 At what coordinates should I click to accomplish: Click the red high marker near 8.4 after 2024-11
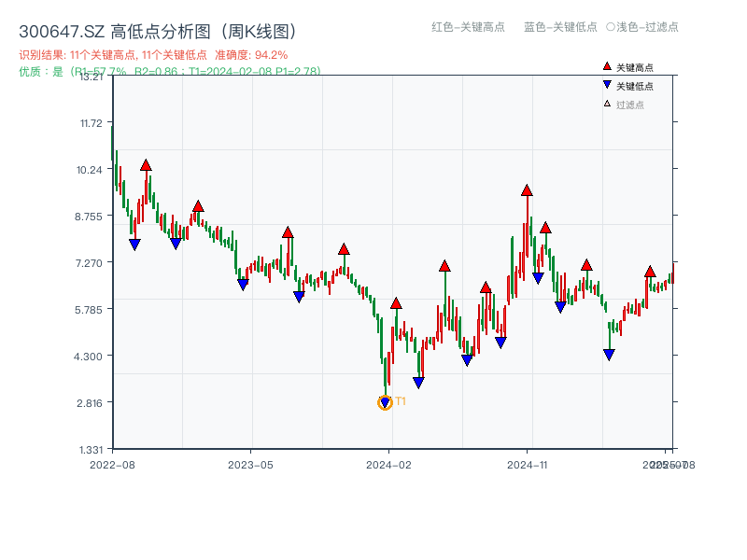545,228
